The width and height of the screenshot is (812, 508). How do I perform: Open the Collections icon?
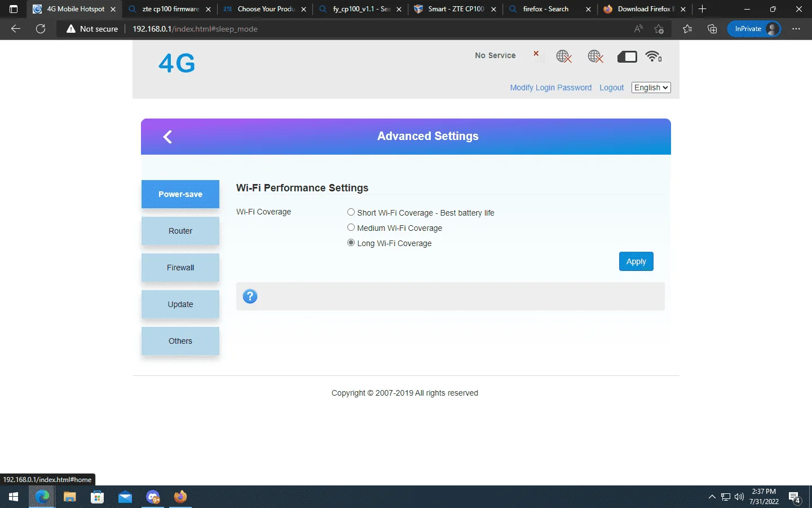(x=712, y=29)
